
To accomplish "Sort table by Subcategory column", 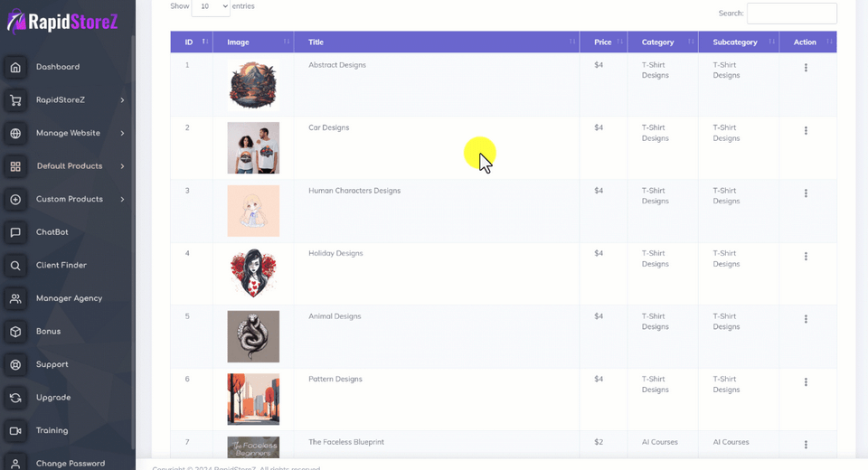I will point(739,42).
